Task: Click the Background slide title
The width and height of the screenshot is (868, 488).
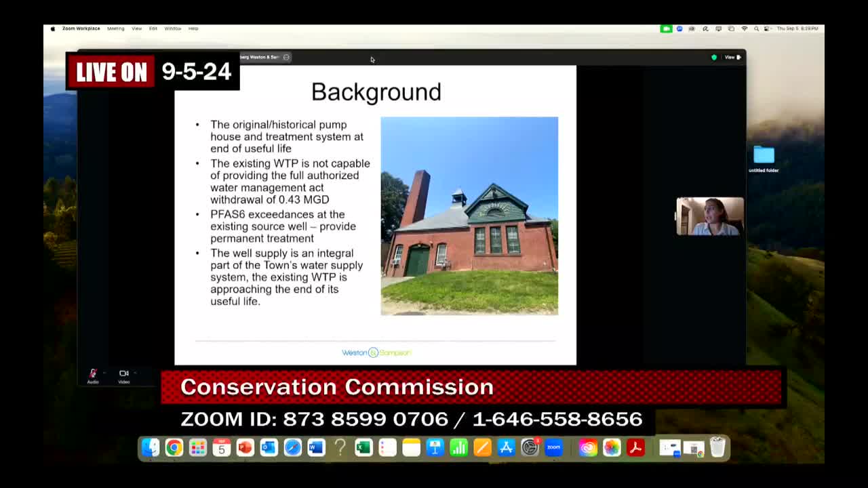Action: 376,92
